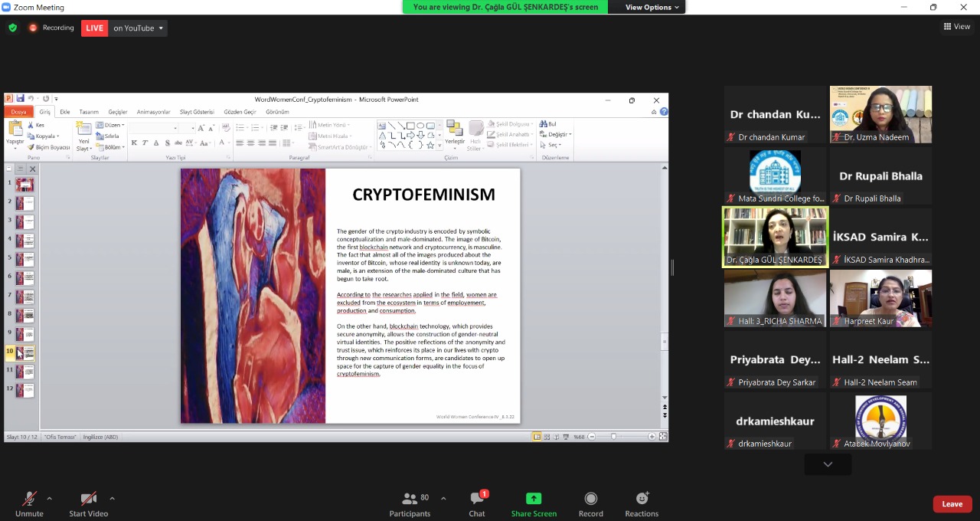Open the Participants panel
This screenshot has height=521, width=980.
tap(410, 504)
